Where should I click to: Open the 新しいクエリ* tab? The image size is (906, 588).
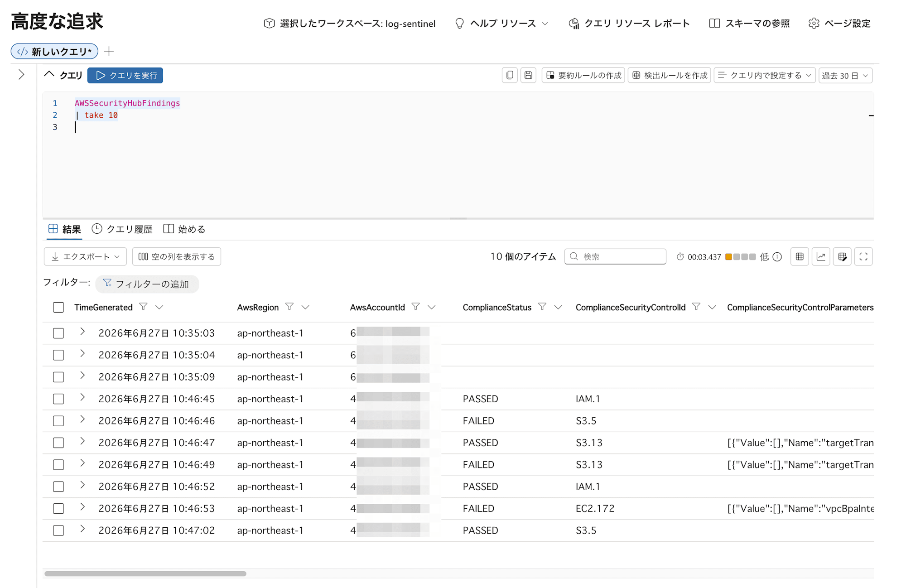[54, 51]
